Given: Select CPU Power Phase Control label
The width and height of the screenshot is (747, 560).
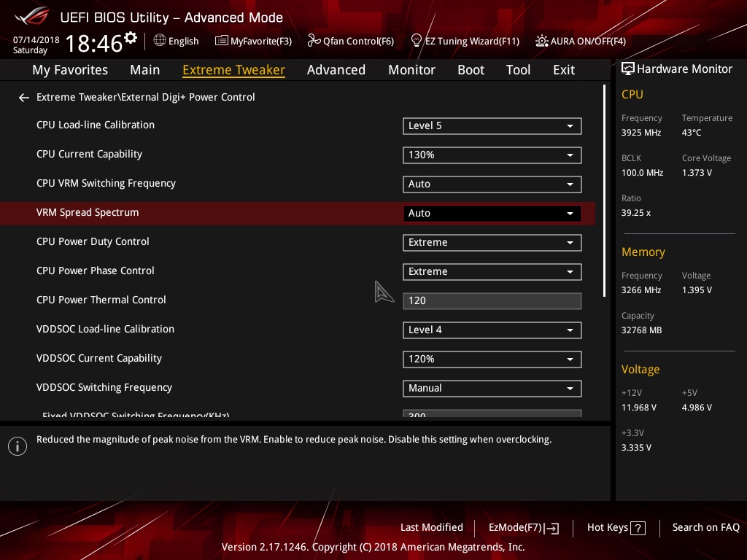Looking at the screenshot, I should pyautogui.click(x=96, y=271).
